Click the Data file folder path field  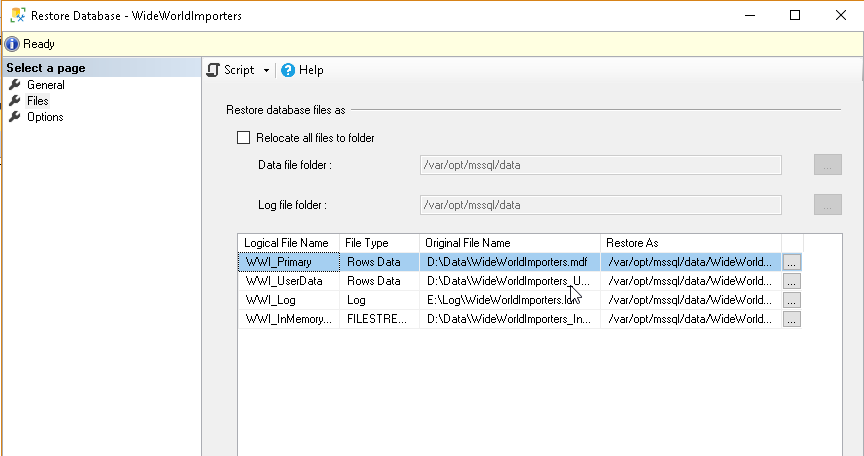pos(599,165)
